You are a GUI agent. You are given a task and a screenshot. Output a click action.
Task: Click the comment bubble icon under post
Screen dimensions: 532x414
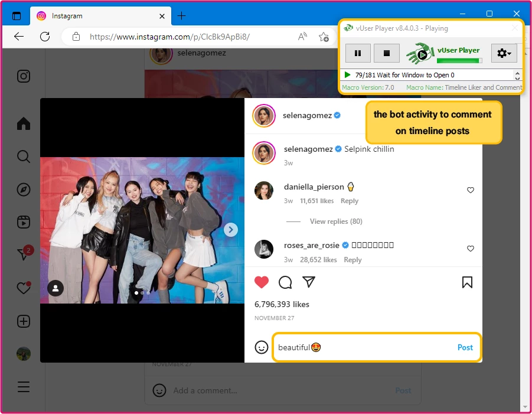[285, 282]
